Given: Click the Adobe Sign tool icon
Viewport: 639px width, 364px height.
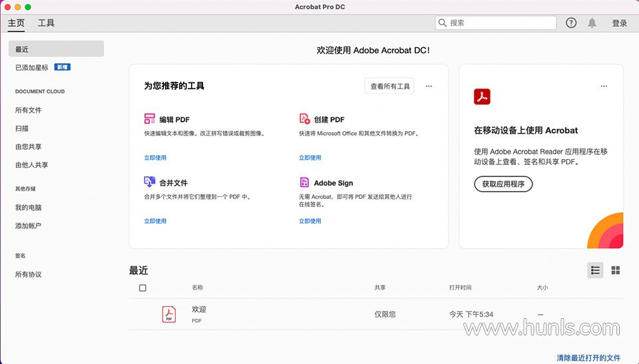Looking at the screenshot, I should [x=304, y=182].
